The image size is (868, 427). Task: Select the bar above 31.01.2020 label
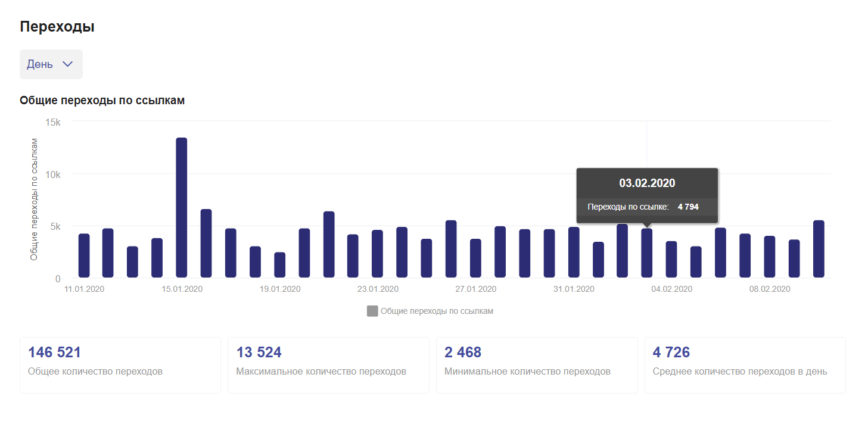click(574, 253)
